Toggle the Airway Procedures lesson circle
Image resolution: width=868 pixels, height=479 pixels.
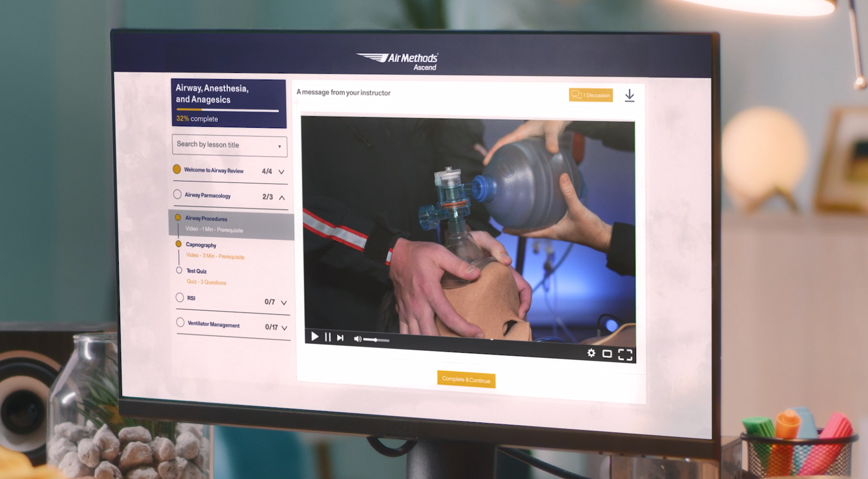coord(178,217)
